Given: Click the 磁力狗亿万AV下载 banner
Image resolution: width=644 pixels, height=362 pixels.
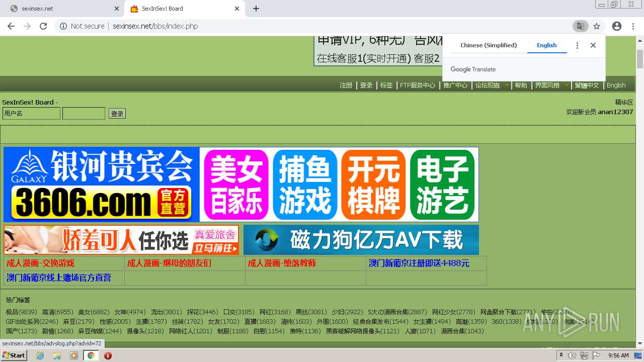Looking at the screenshot, I should coord(361,240).
